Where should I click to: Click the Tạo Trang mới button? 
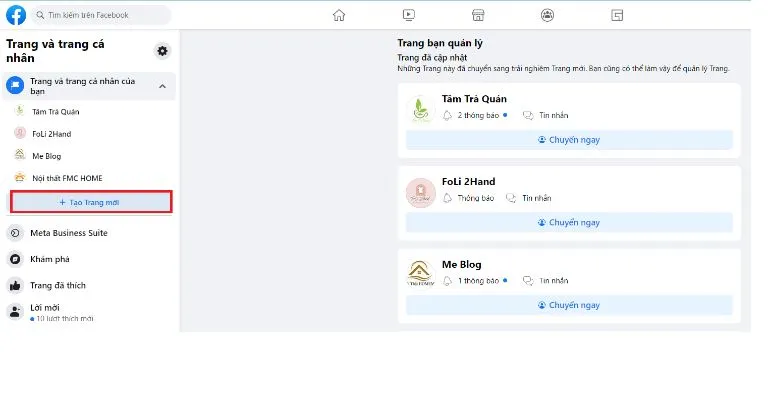tap(91, 202)
